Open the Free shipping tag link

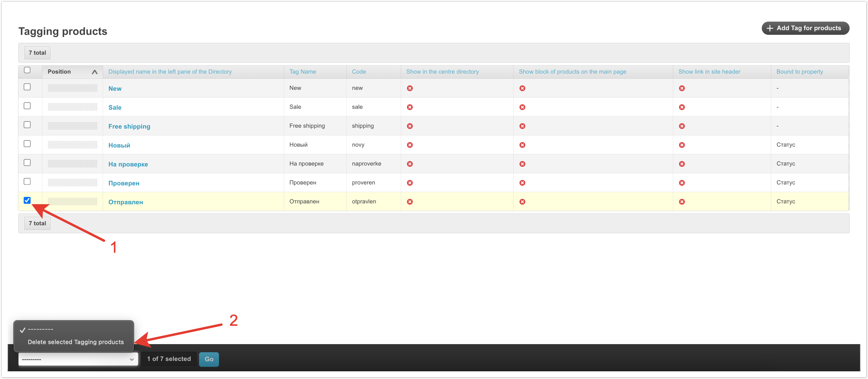click(x=129, y=127)
